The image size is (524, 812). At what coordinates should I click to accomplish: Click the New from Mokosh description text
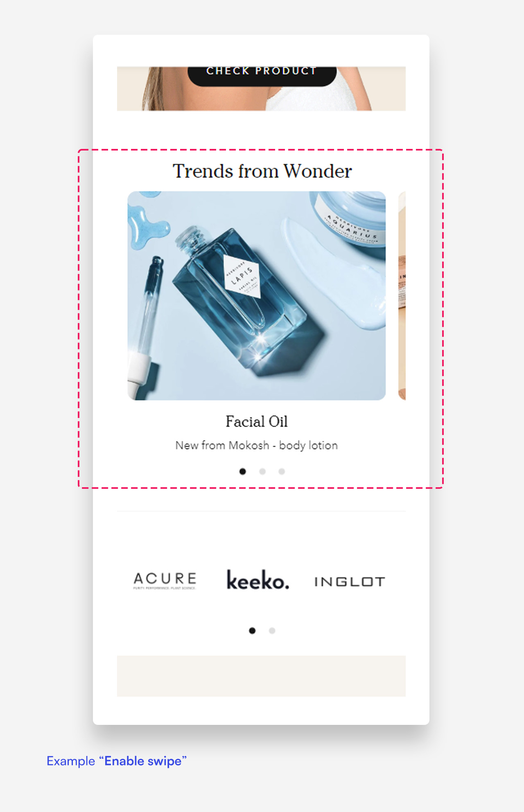tap(257, 445)
